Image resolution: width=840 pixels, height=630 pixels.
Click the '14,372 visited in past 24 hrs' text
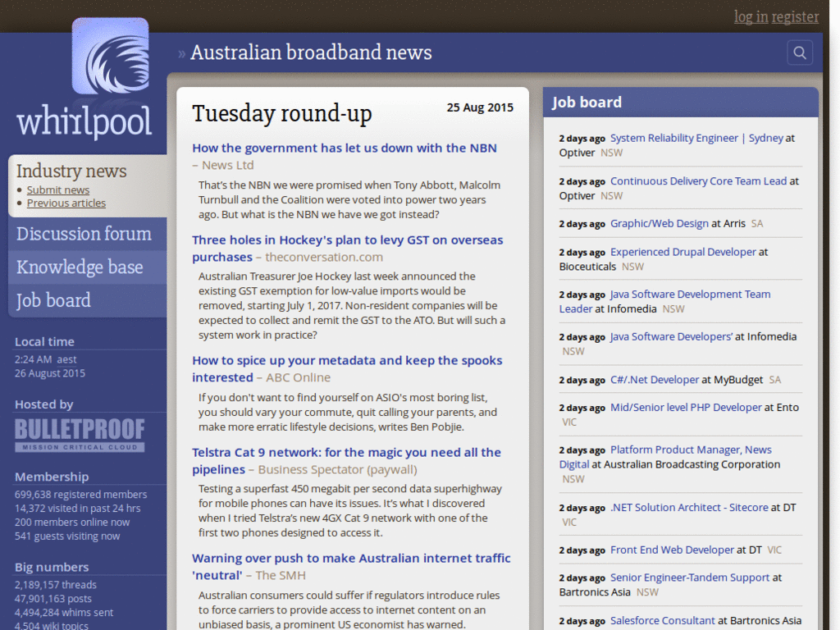[78, 509]
